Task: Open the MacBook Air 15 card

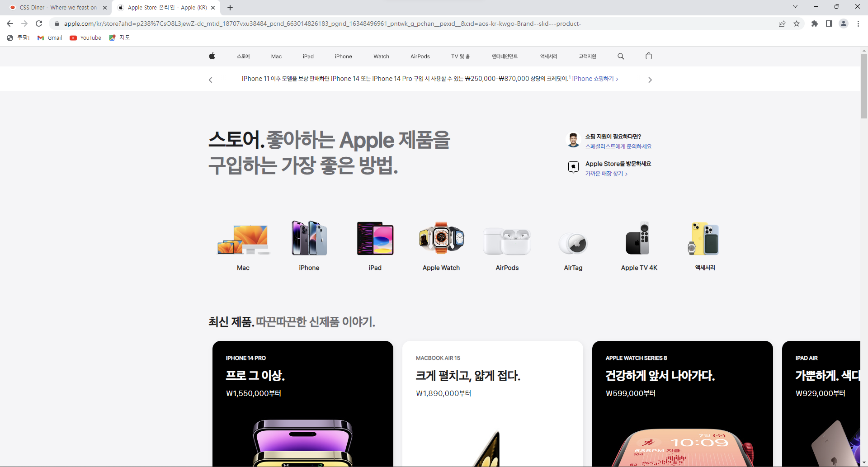Action: point(493,404)
